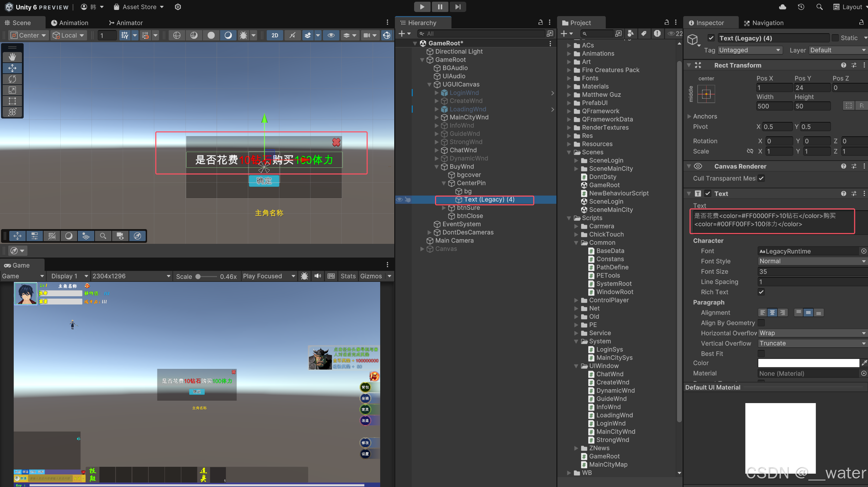Select the Rect tool in Scene

point(12,101)
